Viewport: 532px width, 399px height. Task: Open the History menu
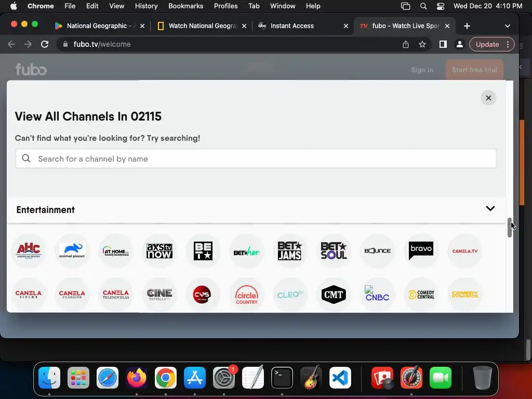tap(146, 6)
